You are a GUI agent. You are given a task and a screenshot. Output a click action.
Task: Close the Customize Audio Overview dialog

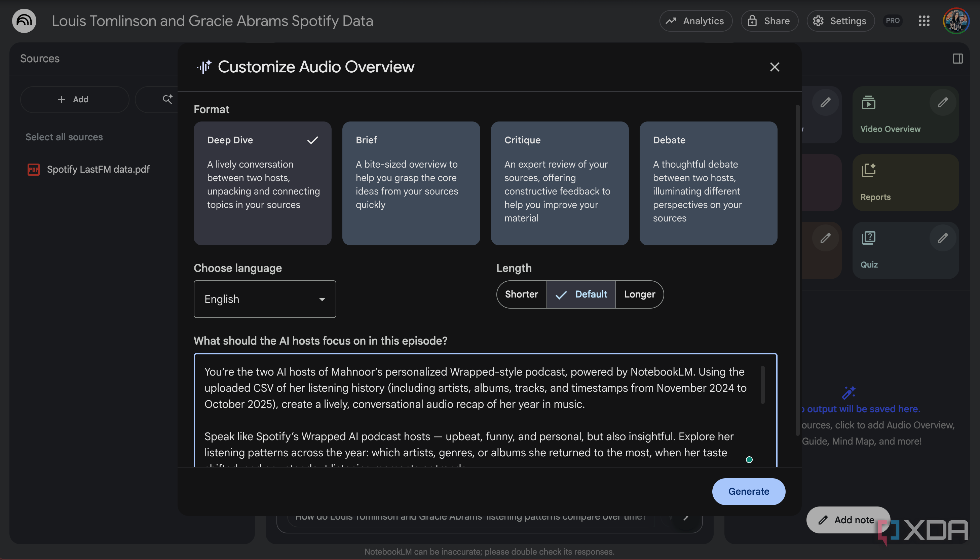point(775,67)
